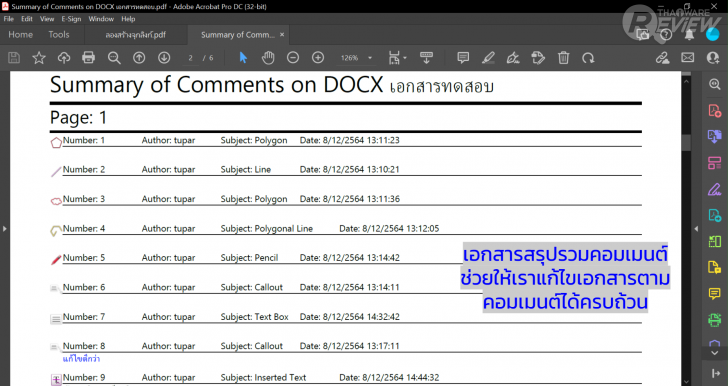
Task: Go to next page arrow
Action: [164, 58]
